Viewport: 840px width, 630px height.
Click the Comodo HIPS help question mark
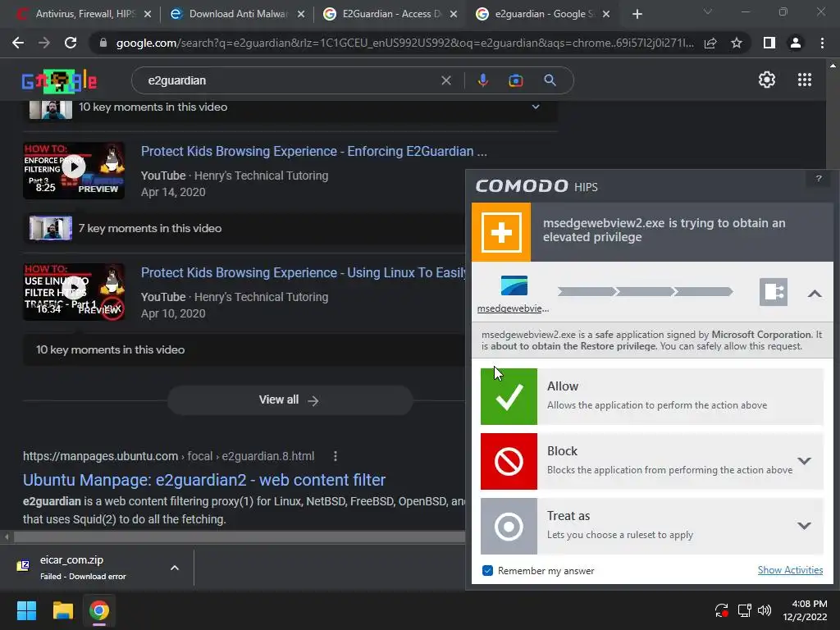pos(819,178)
